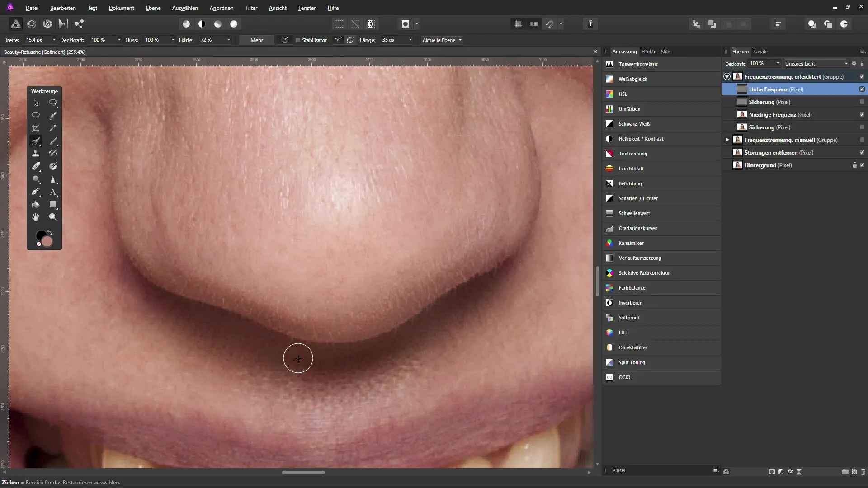This screenshot has height=488, width=868.
Task: Toggle the force pressure controller icon
Action: point(285,40)
